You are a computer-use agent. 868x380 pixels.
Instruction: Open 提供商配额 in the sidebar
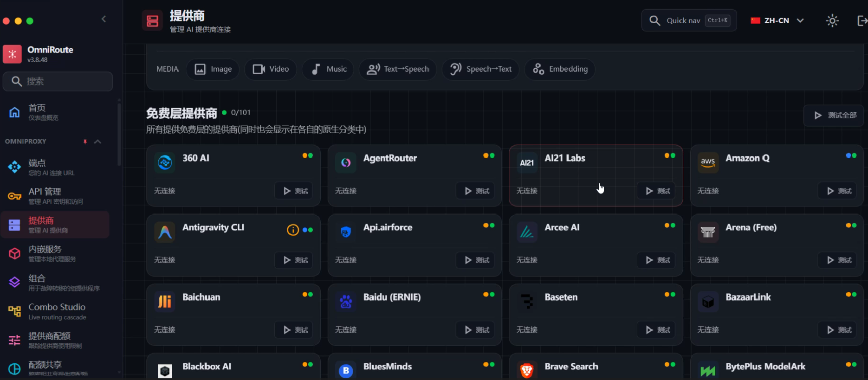[x=55, y=340]
